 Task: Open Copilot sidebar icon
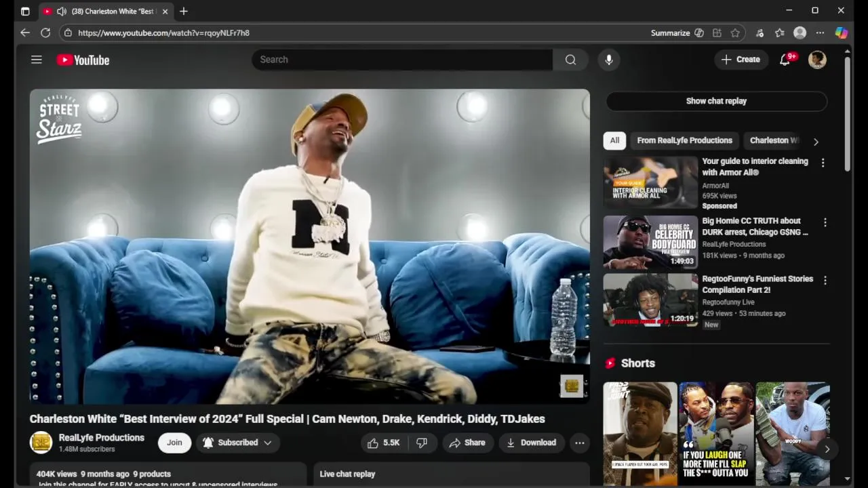[841, 33]
